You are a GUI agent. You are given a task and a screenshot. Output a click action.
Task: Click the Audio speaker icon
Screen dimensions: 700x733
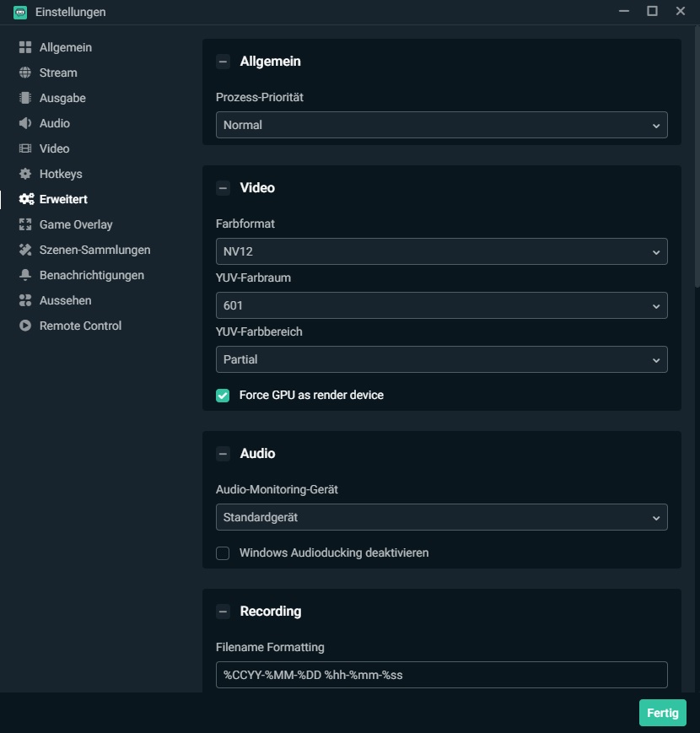(x=25, y=123)
